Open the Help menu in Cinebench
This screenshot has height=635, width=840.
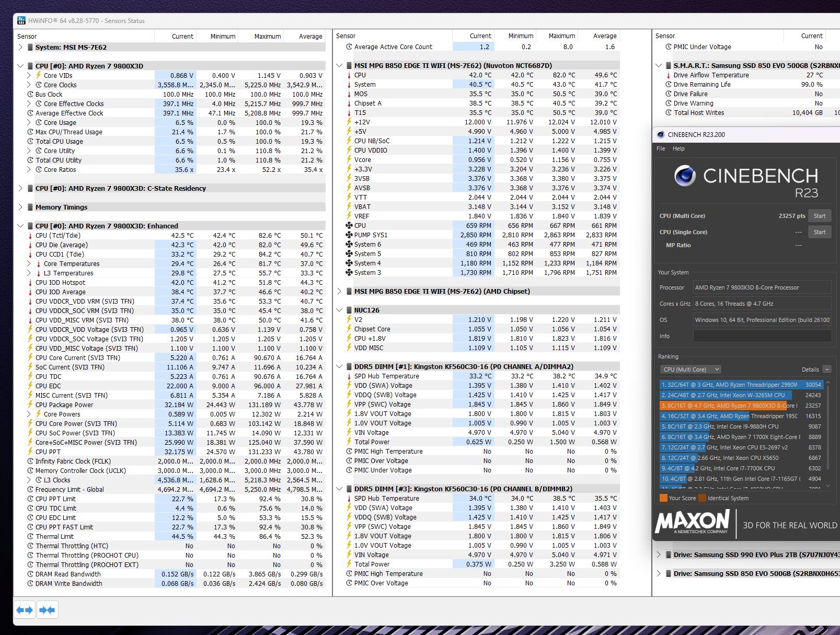click(678, 148)
